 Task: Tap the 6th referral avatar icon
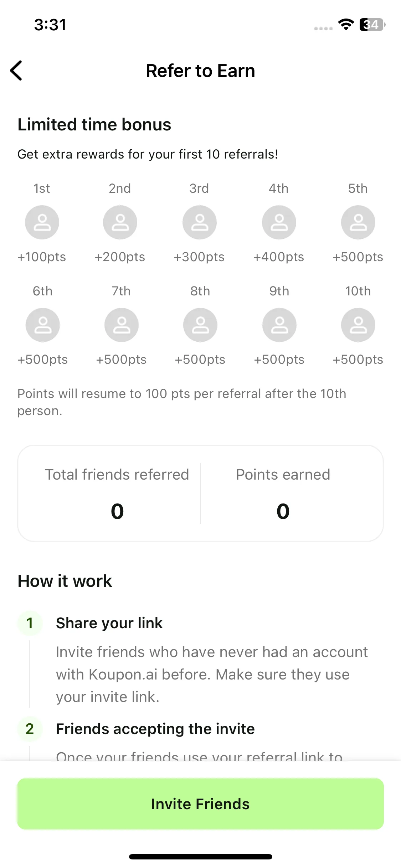click(43, 325)
